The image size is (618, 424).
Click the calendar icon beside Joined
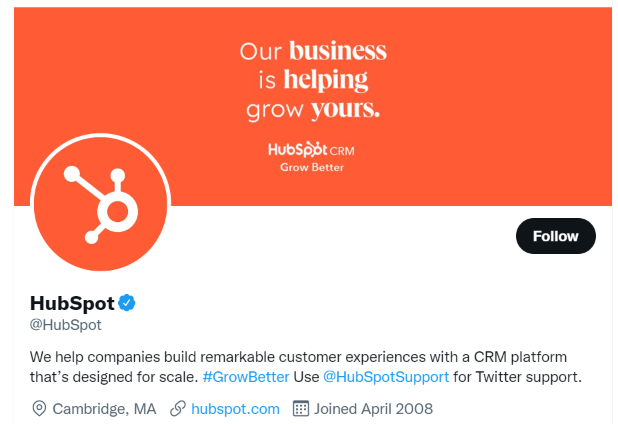tap(300, 408)
